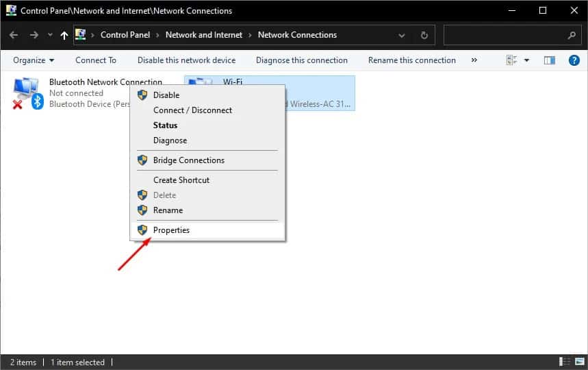Screen dimensions: 588x370
Task: Switch to large icons view in the status bar
Action: click(580, 362)
